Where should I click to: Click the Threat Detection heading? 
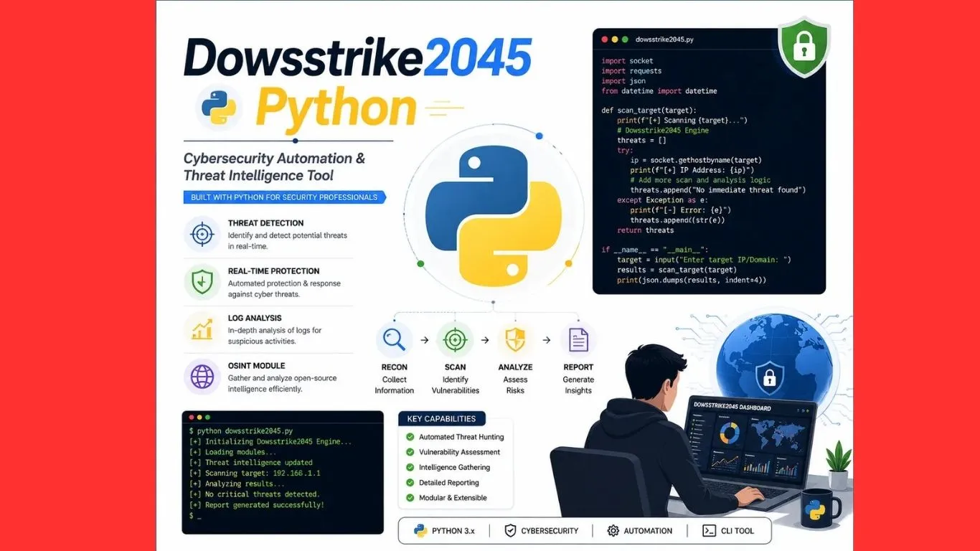coord(265,223)
